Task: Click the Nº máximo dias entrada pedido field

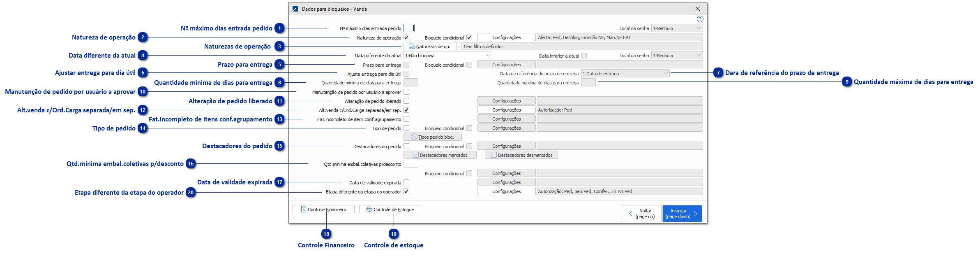Action: [x=409, y=28]
